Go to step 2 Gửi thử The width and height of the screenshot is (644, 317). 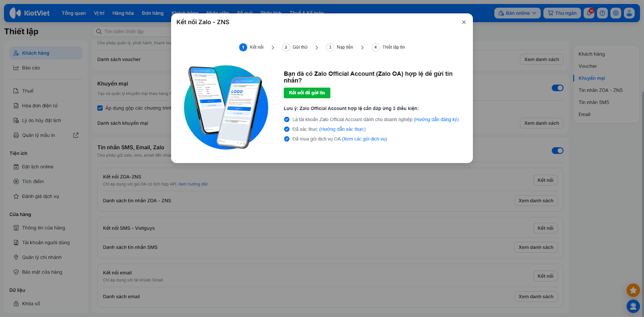pos(295,47)
